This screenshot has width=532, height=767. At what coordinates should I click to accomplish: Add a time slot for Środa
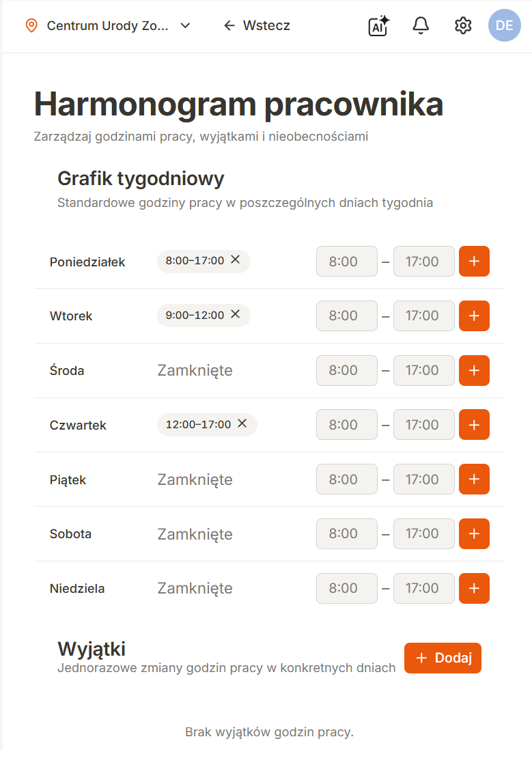pos(474,370)
